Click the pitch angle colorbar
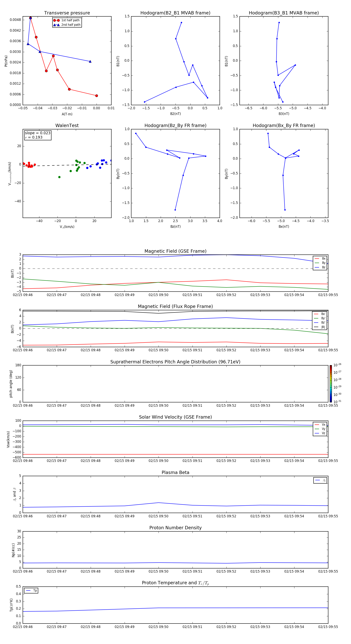 (x=331, y=383)
